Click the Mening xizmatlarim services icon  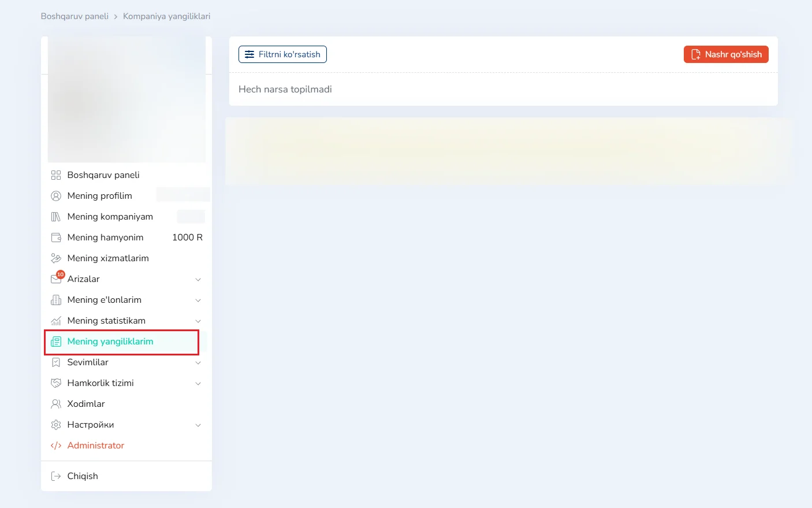pyautogui.click(x=56, y=258)
